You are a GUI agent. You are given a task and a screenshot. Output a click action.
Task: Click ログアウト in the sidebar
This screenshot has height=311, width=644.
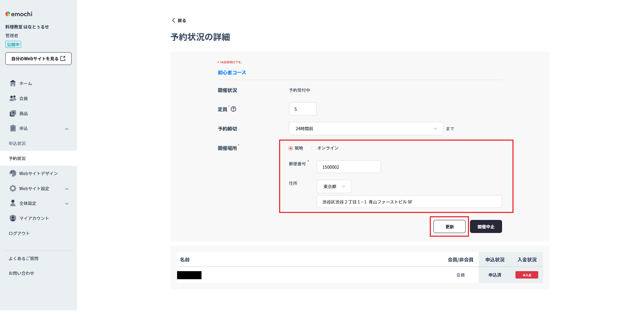19,233
